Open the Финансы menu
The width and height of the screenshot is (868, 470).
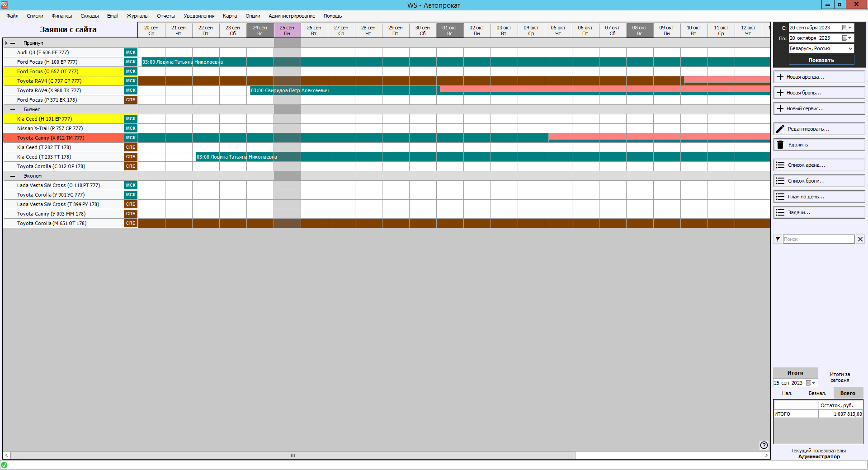click(61, 16)
